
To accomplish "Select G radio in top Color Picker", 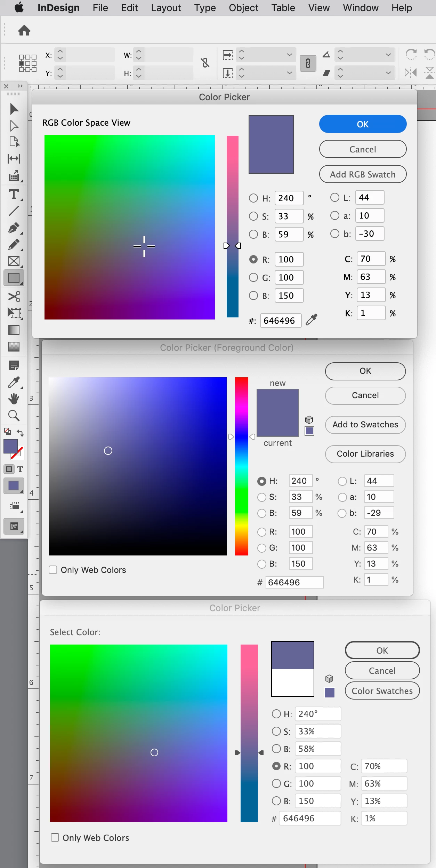I will [253, 277].
